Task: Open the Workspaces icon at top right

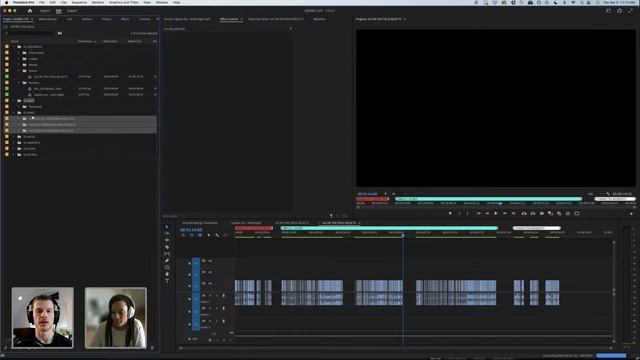Action: (609, 11)
